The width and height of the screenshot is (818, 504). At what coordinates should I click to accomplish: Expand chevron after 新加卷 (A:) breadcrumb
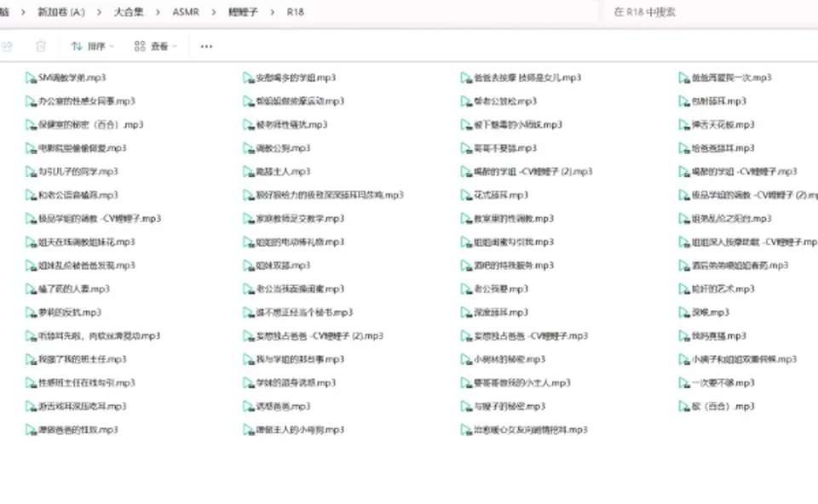pyautogui.click(x=99, y=12)
